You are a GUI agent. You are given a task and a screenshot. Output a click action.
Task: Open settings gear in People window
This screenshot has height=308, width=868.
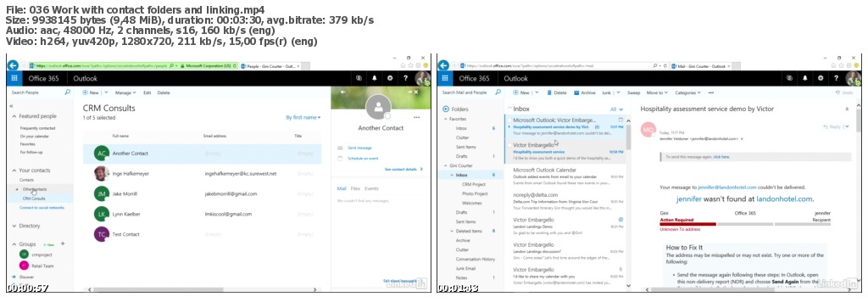pyautogui.click(x=390, y=79)
